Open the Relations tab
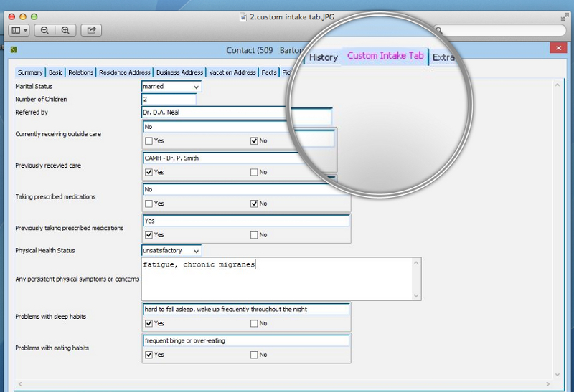 pyautogui.click(x=80, y=72)
